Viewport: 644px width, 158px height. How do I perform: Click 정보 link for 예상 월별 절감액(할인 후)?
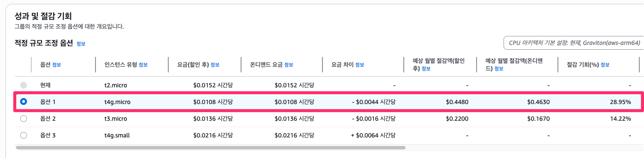[426, 69]
